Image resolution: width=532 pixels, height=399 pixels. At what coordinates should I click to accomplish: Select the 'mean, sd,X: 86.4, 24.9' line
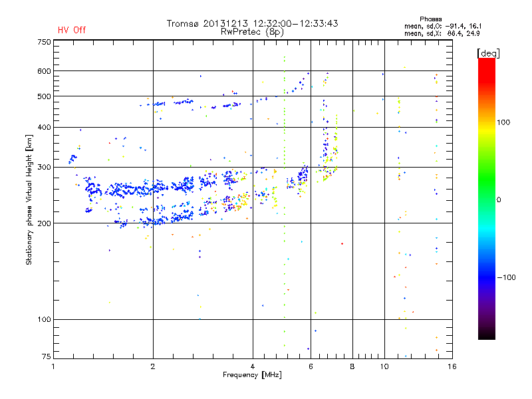click(442, 33)
